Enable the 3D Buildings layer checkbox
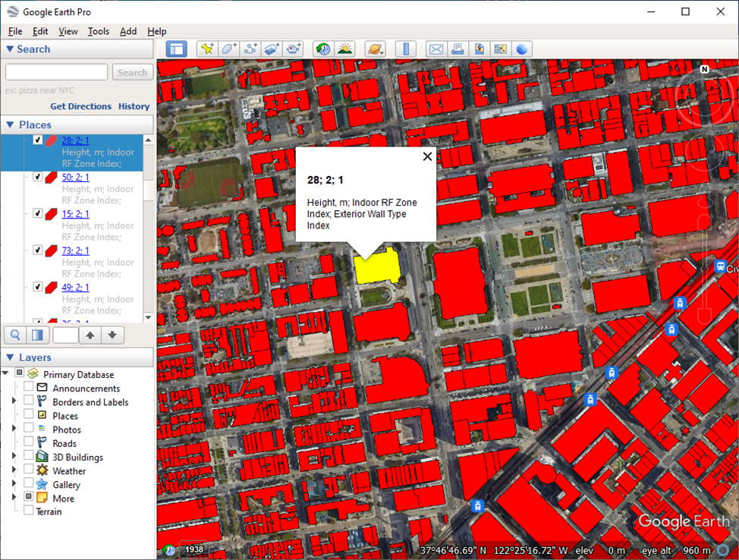 [x=28, y=456]
